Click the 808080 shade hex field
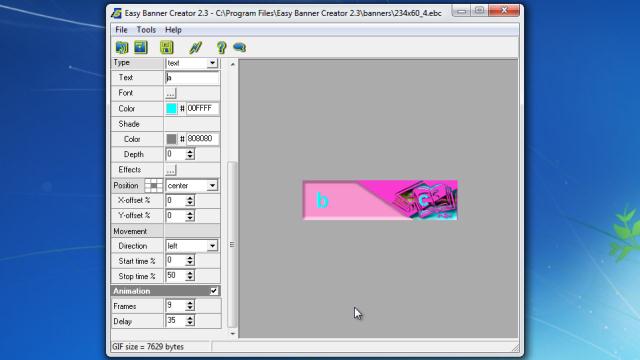Viewport: 640px width, 360px height. click(x=202, y=139)
